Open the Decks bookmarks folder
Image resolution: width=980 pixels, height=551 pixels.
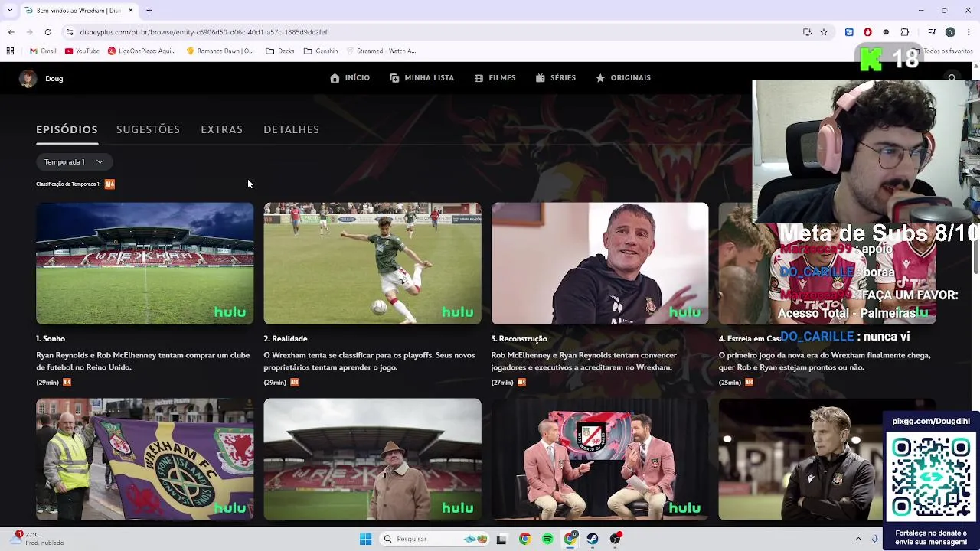[280, 51]
